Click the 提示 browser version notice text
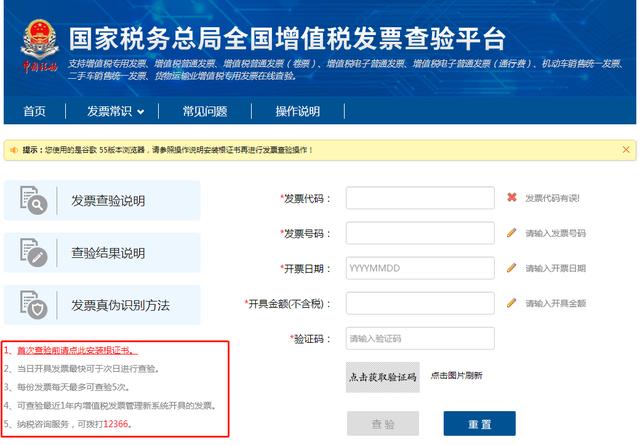This screenshot has width=640, height=445. (167, 150)
